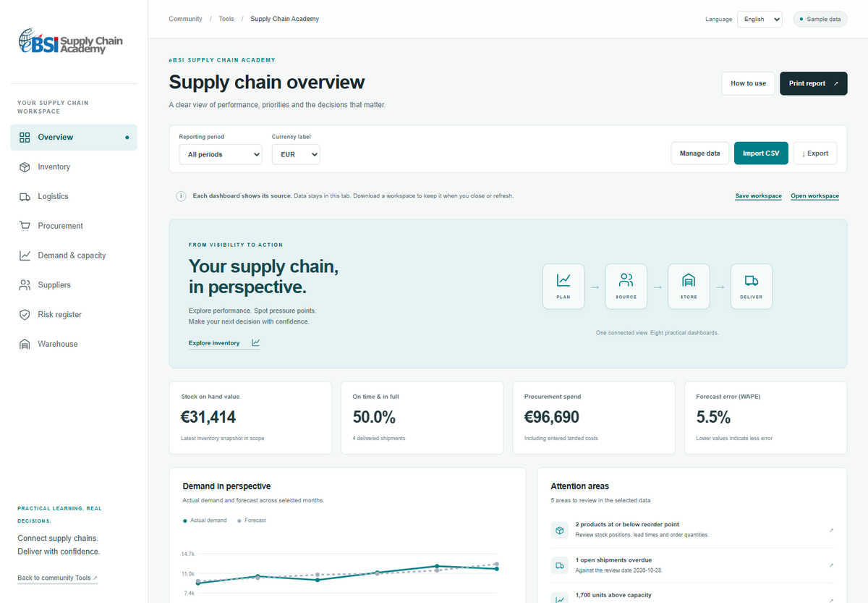Select Procurement in the sidebar
This screenshot has height=603, width=868.
click(x=74, y=226)
